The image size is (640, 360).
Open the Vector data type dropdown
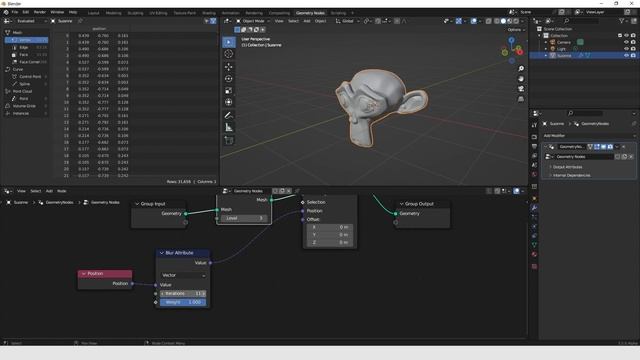183,276
